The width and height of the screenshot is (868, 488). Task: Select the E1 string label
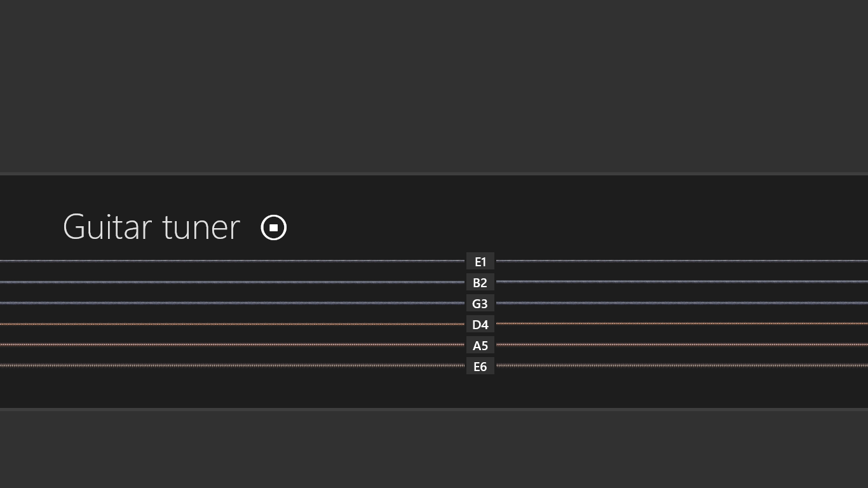click(x=480, y=261)
